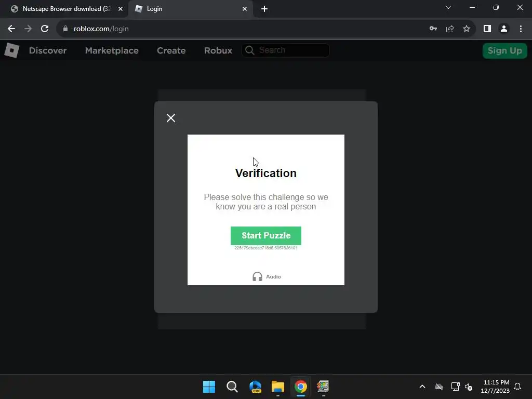
Task: Expand the hidden system tray icons
Action: [x=422, y=387]
